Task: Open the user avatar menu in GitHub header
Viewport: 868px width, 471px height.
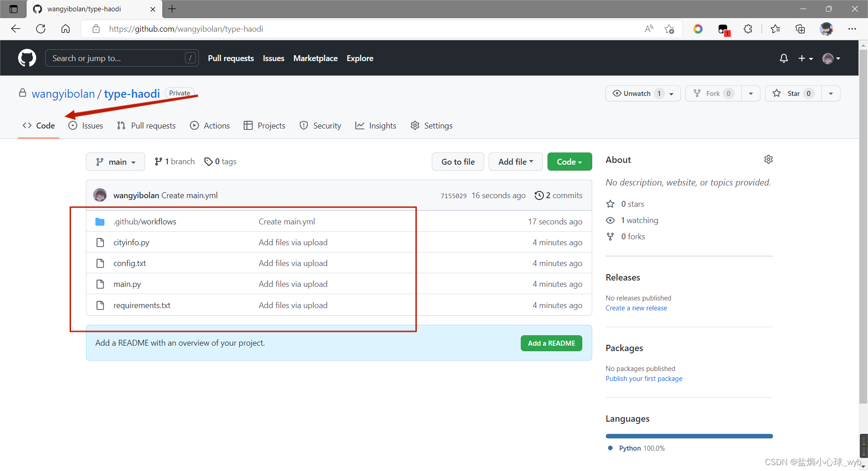Action: tap(831, 58)
